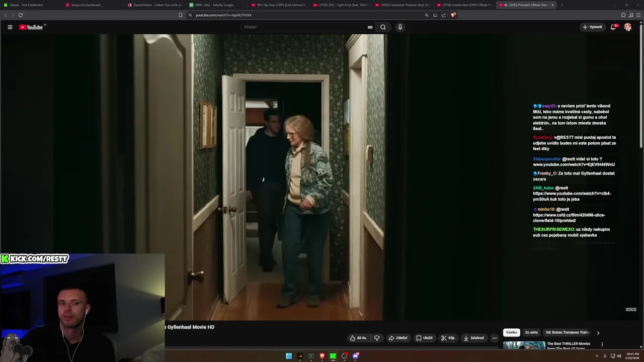Open Brave browser icon on taskbar
Viewport: 644px width, 362px height.
point(322,356)
